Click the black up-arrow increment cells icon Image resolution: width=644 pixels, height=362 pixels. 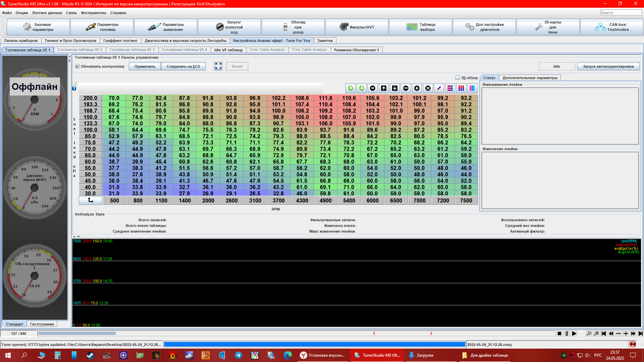point(383,88)
